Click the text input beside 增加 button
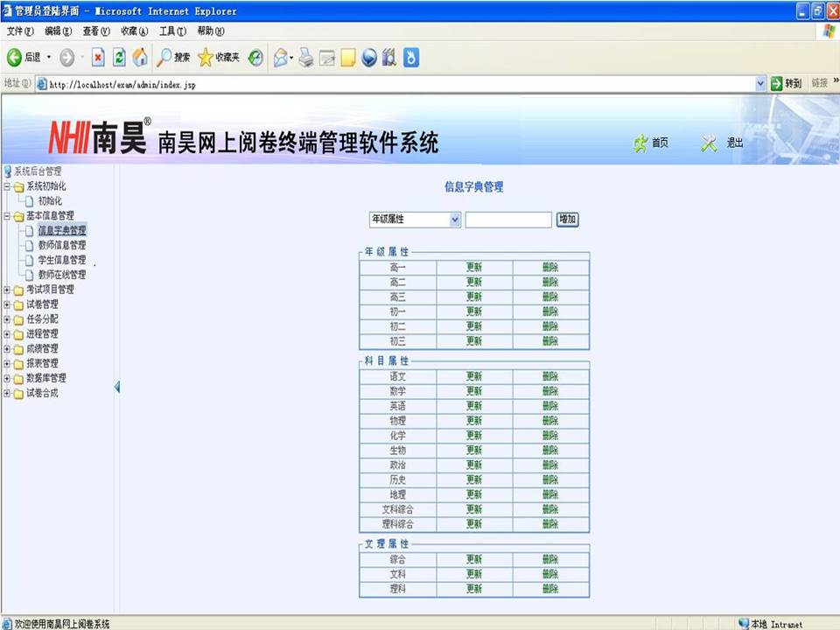Screen dimensions: 840x630 508,220
